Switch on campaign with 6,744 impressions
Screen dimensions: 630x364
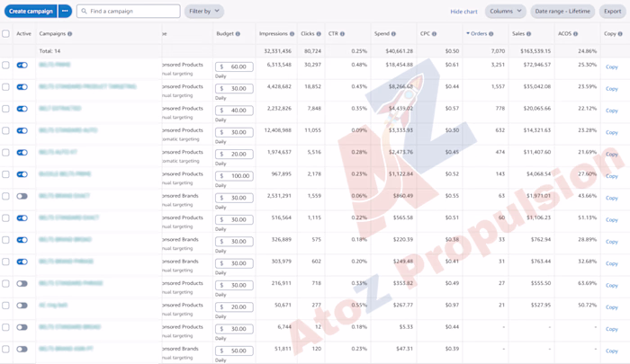[x=22, y=327]
